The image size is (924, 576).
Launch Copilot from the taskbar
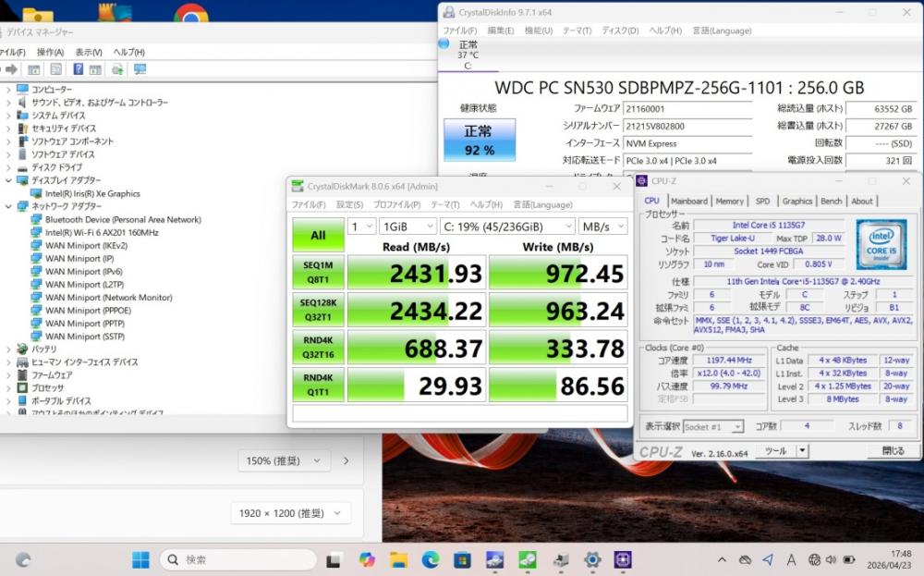coord(367,559)
